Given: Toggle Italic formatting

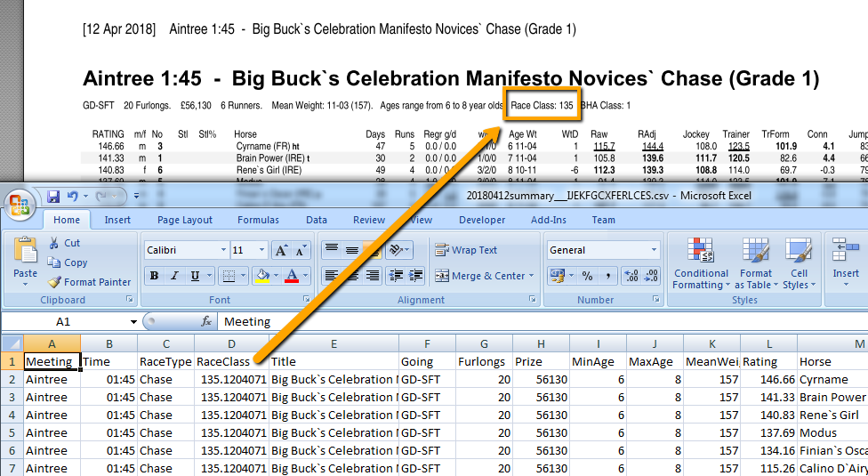Looking at the screenshot, I should (174, 276).
